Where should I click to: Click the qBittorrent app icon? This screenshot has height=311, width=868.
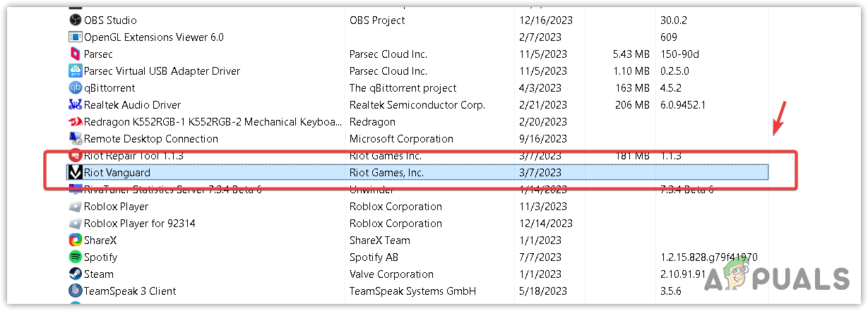[76, 88]
